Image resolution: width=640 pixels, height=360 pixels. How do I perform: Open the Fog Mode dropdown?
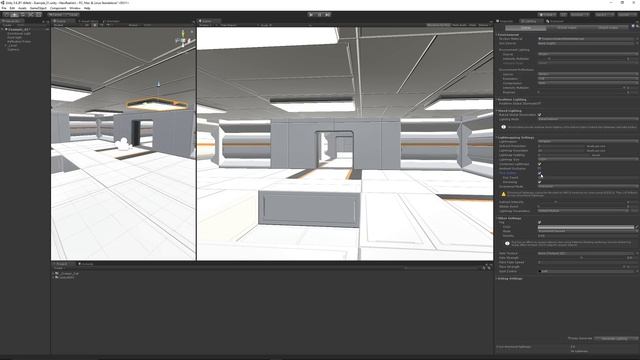click(588, 231)
